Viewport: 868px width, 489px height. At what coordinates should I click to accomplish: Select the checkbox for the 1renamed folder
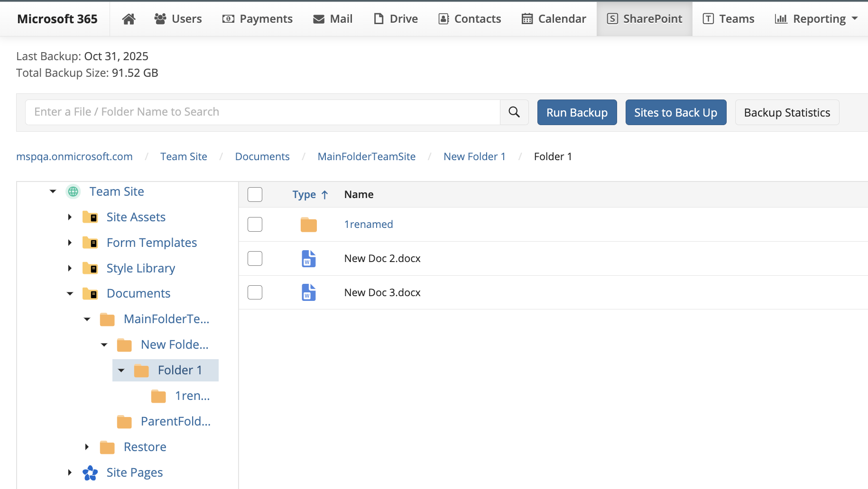point(255,224)
